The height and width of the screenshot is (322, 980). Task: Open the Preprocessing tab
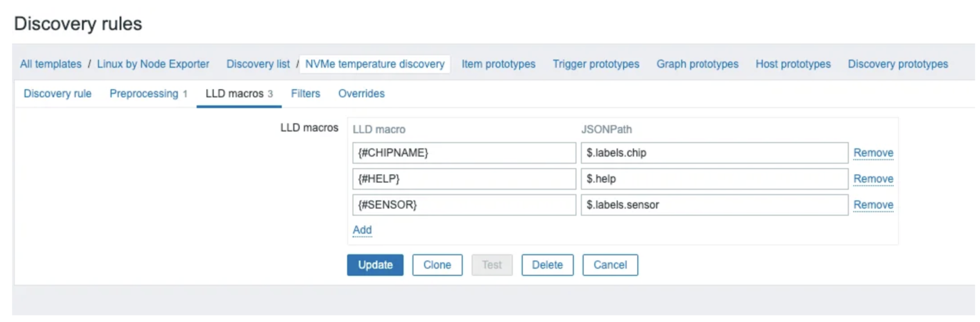144,93
